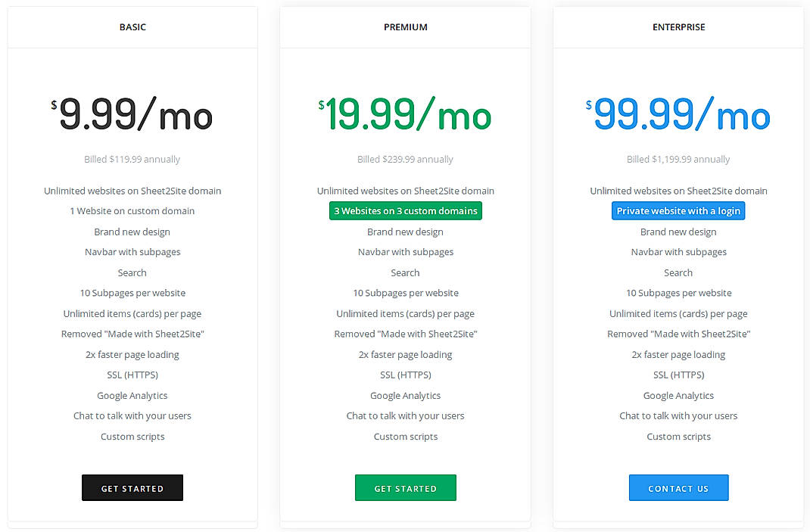Click '2x faster page loading' in Basic column
The image size is (810, 532).
coord(132,354)
